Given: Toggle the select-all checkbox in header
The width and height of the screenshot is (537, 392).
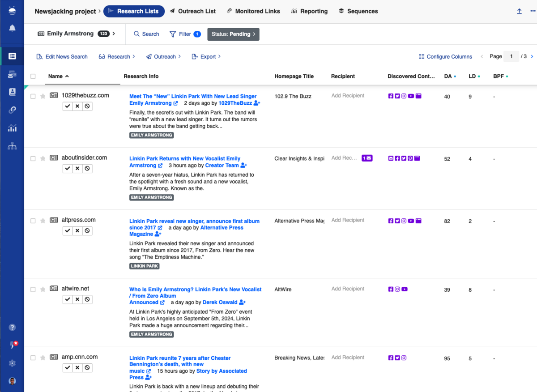Looking at the screenshot, I should coord(33,77).
